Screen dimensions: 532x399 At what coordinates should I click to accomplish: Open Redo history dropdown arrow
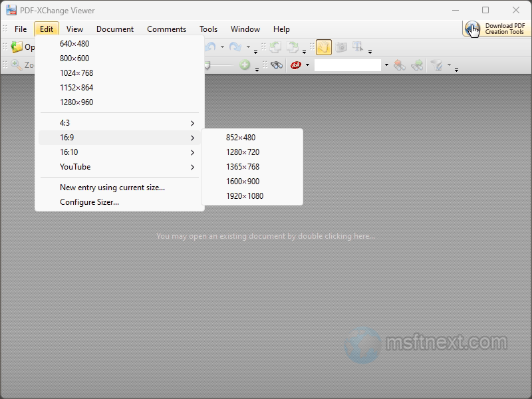click(x=248, y=47)
